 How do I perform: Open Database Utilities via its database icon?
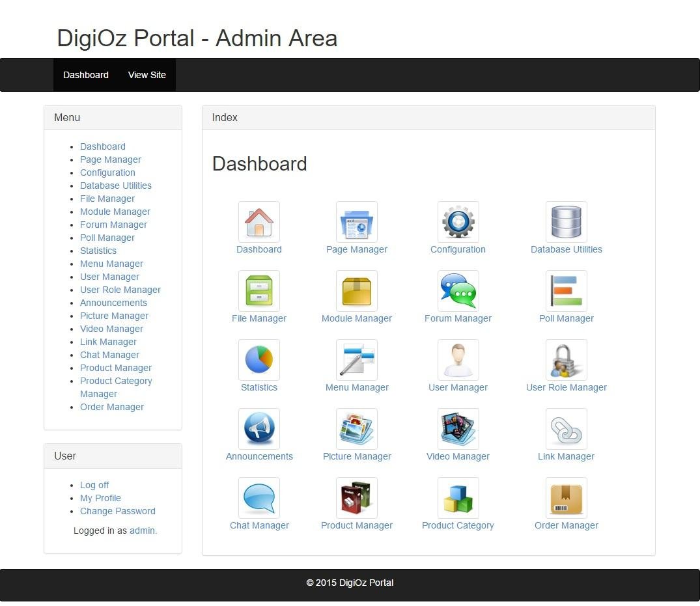point(566,221)
